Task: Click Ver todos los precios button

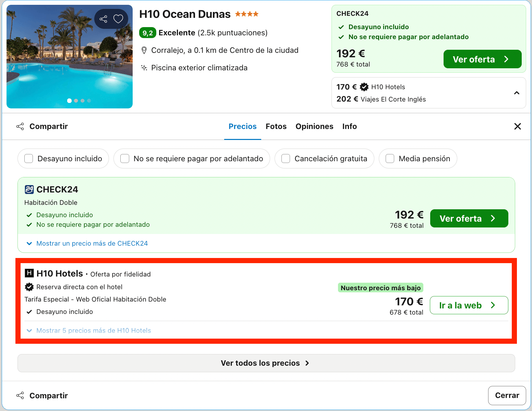Action: point(266,363)
